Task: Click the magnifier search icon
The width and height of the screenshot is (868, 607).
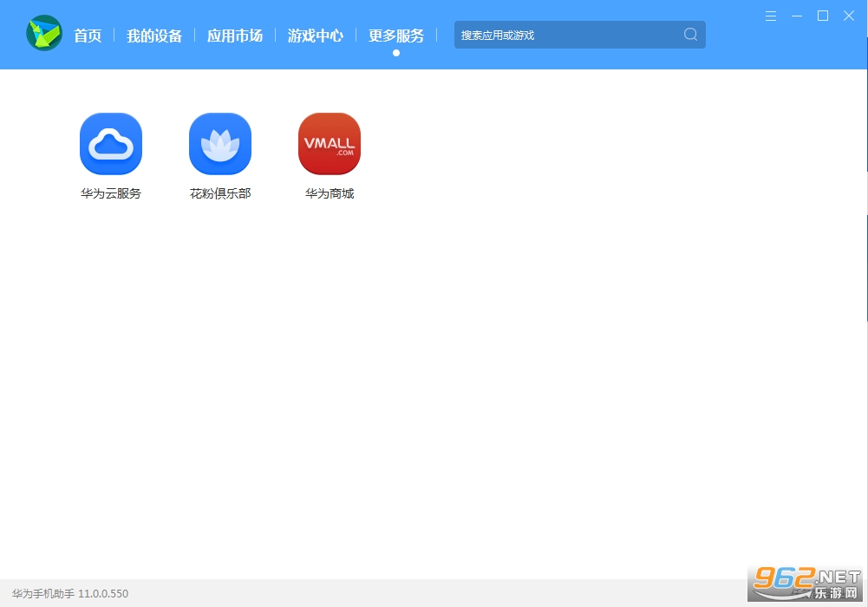Action: pyautogui.click(x=690, y=35)
